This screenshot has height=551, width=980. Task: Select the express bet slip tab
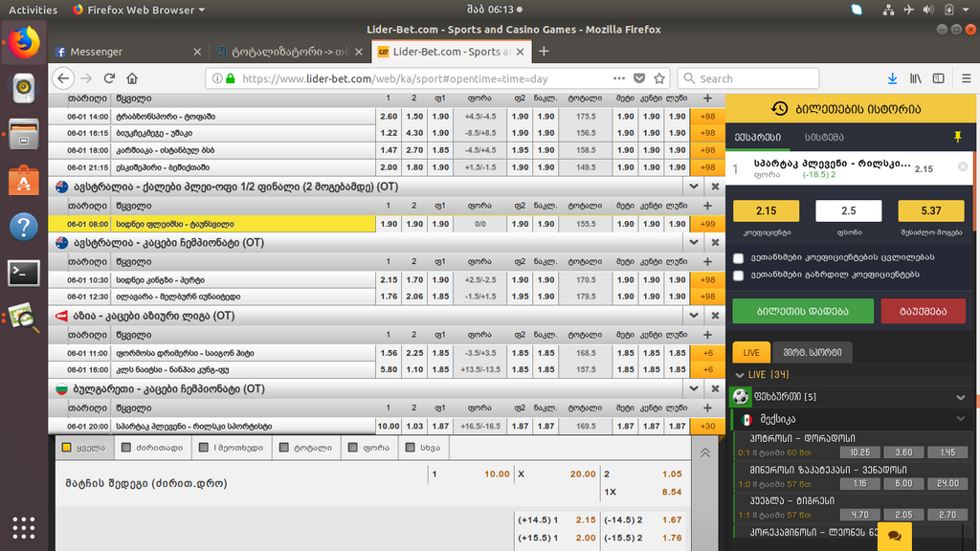[x=758, y=137]
